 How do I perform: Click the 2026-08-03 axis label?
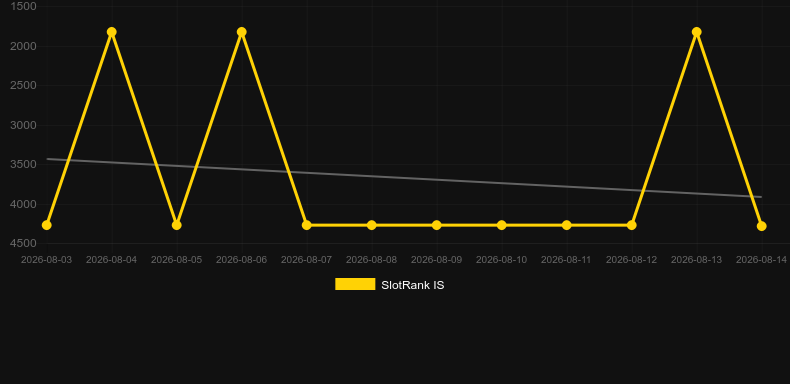point(46,260)
